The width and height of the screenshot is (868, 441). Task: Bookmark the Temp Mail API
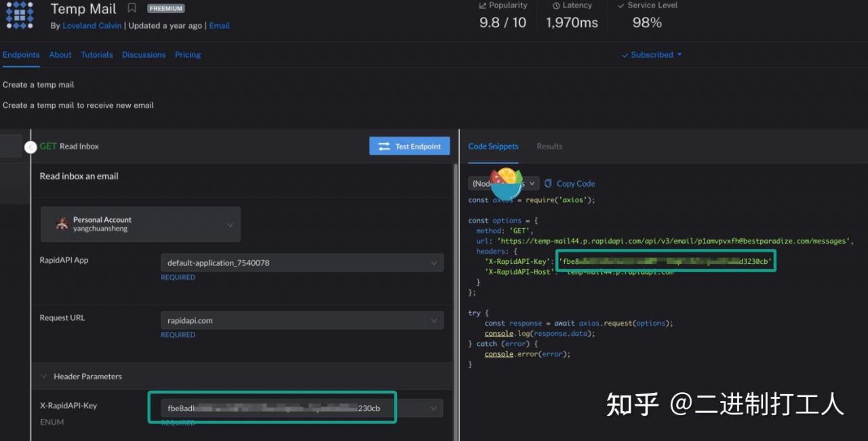(132, 9)
